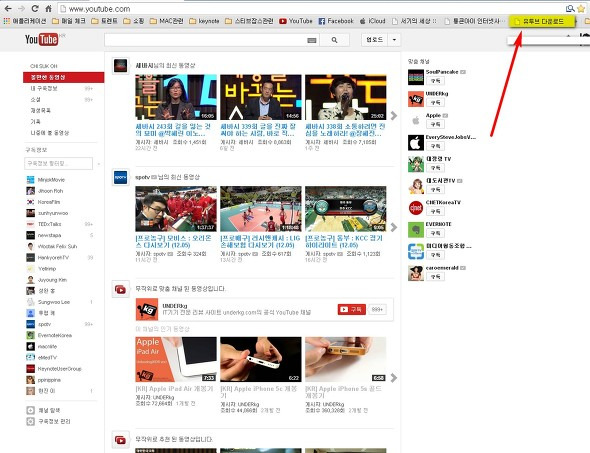
Task: Click the YouTube logo
Action: click(42, 39)
